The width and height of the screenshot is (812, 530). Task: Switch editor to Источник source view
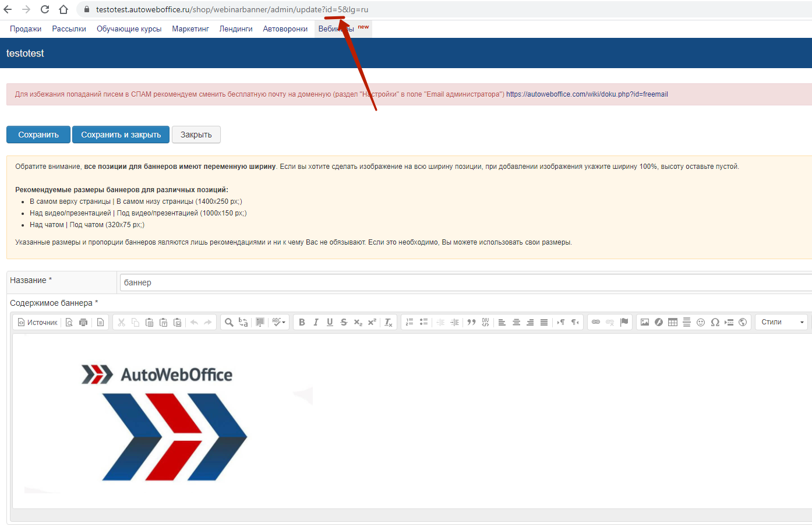click(x=38, y=322)
